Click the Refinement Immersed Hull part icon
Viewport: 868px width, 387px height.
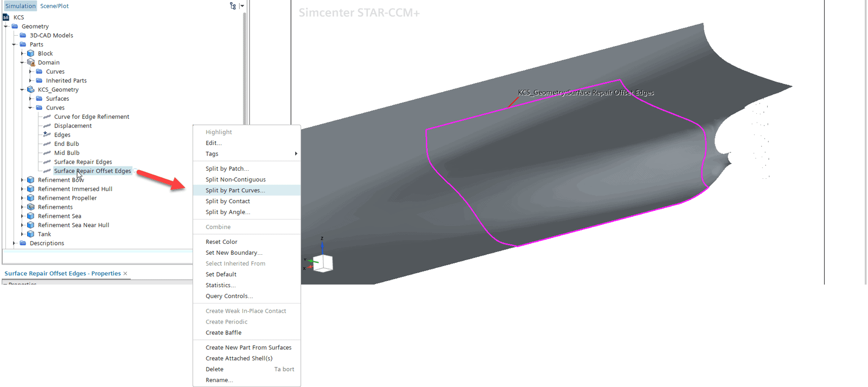[31, 189]
